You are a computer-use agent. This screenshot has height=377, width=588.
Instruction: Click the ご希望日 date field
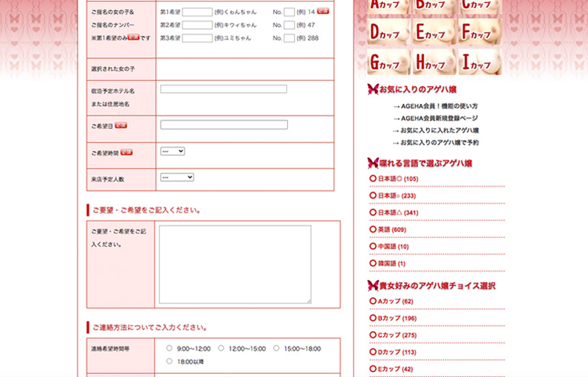224,125
